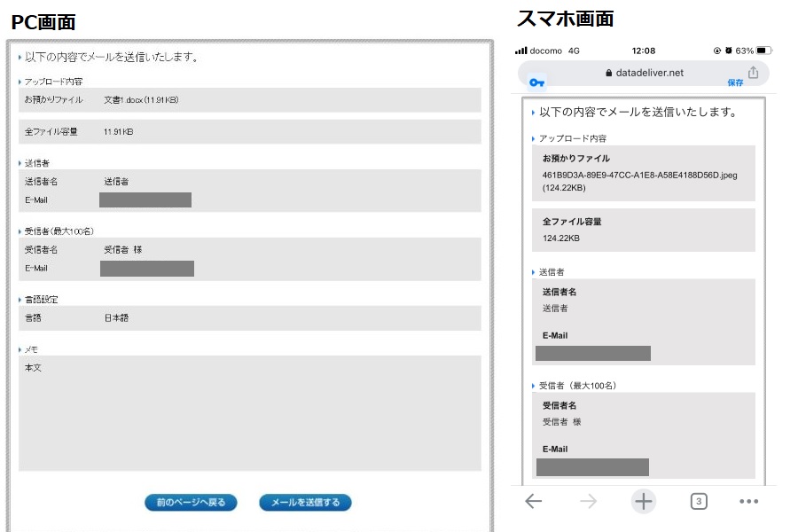Screen dimensions: 798x532
Task: Tap the 保存 save link
Action: click(x=735, y=82)
